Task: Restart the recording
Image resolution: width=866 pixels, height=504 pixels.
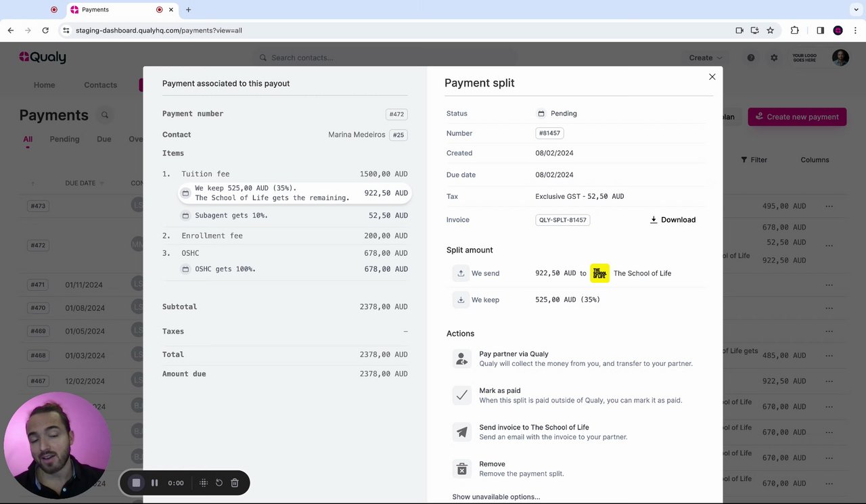Action: pos(219,483)
